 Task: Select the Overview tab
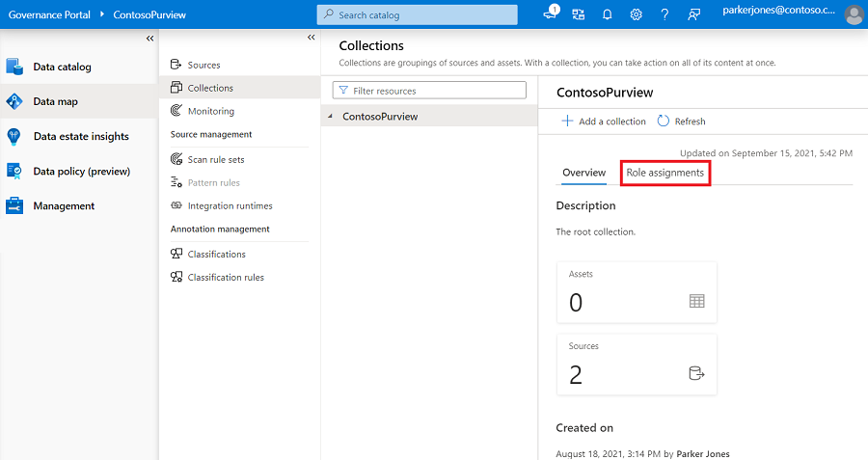[x=583, y=173]
